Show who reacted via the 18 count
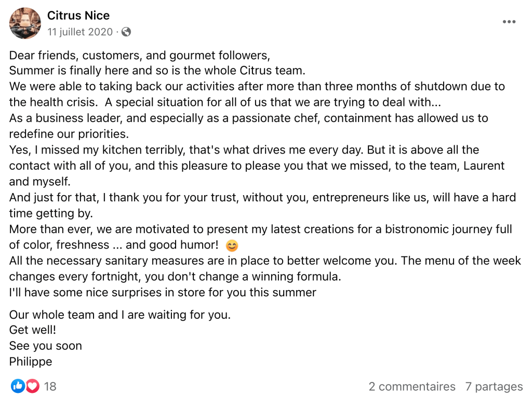Screen dimensions: 532x396 (x=50, y=386)
